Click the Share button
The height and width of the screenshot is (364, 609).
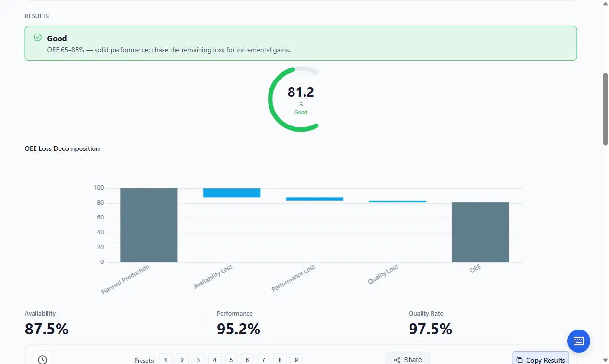[408, 359]
